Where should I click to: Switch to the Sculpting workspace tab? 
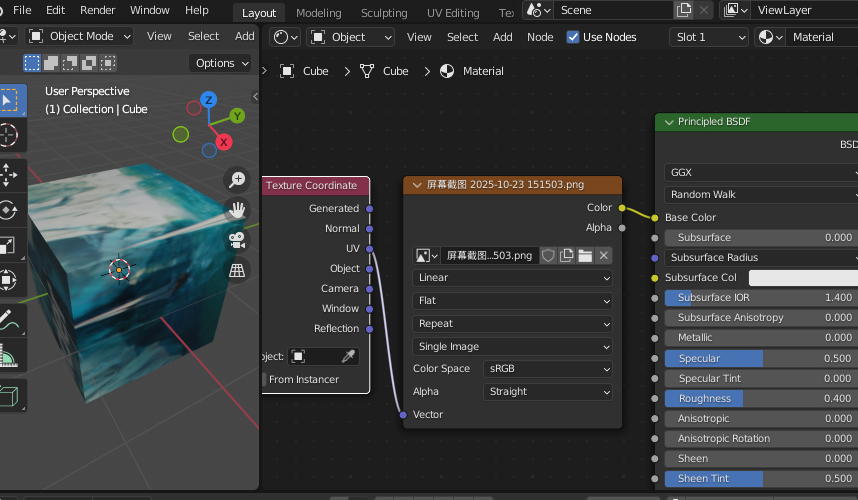click(x=384, y=13)
